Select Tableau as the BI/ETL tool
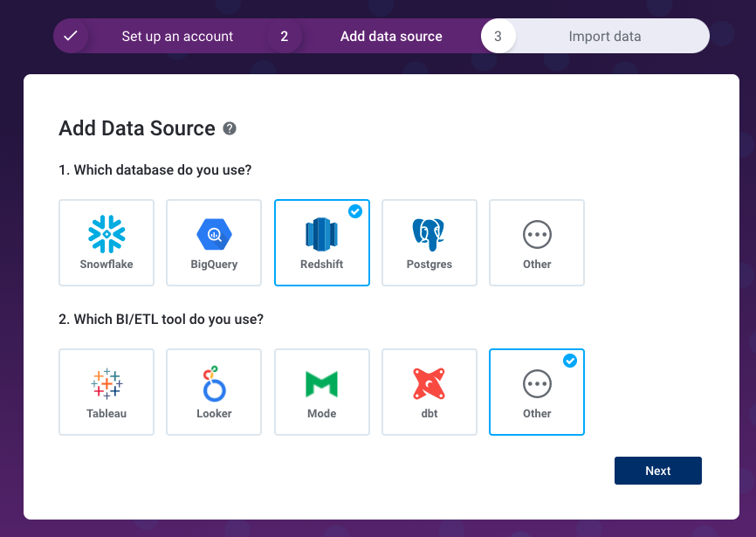Screen dimensions: 756x537 click(107, 392)
